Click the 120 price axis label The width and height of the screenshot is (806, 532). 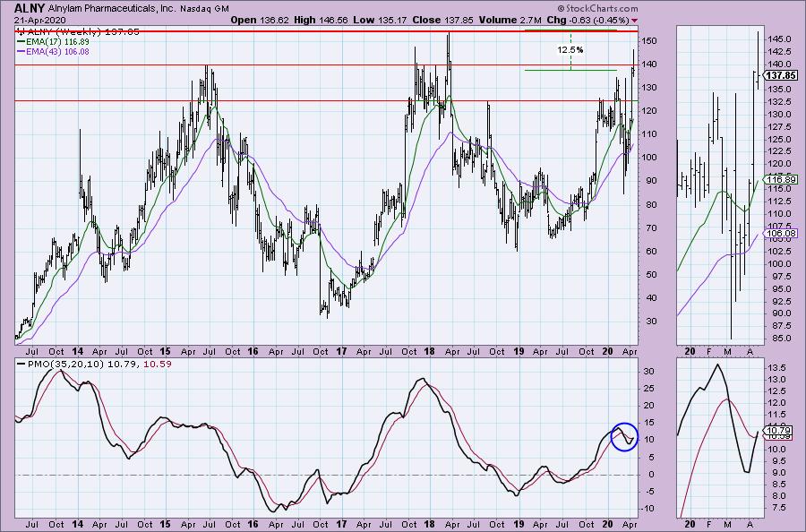648,110
